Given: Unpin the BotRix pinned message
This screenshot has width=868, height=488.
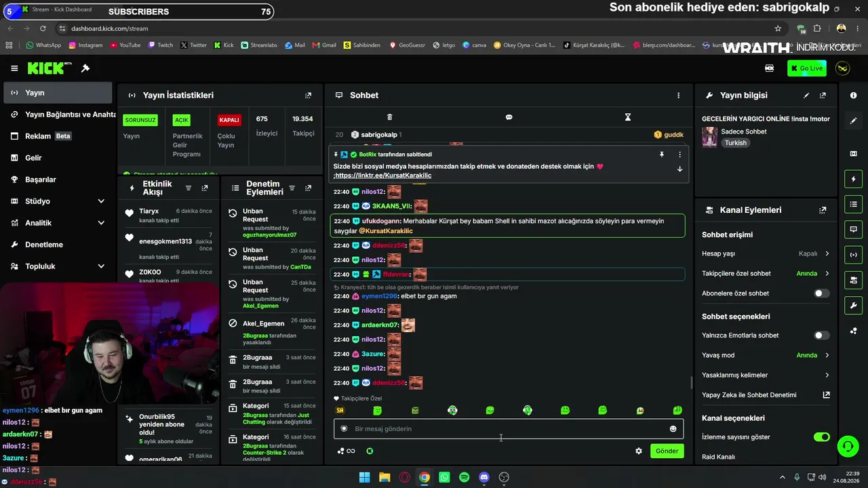Looking at the screenshot, I should pyautogui.click(x=662, y=155).
